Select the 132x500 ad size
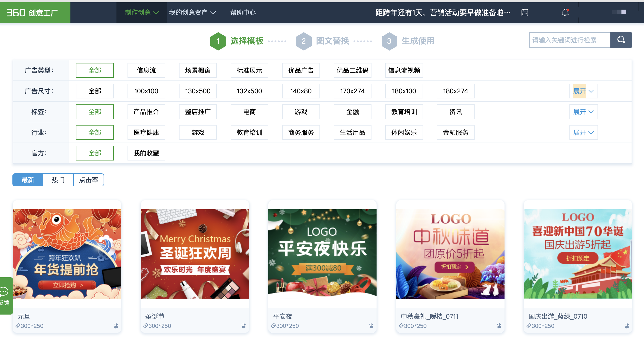This screenshot has width=644, height=338. tap(249, 91)
